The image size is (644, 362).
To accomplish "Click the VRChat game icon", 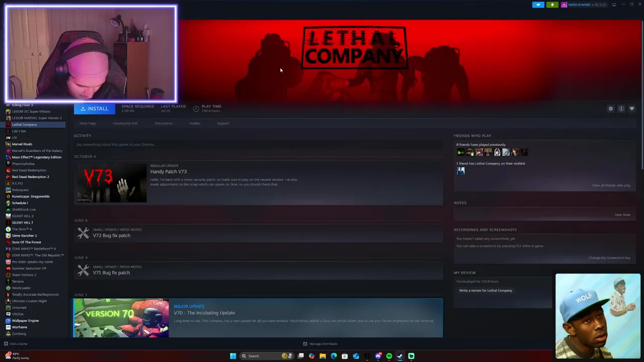I will point(8,314).
